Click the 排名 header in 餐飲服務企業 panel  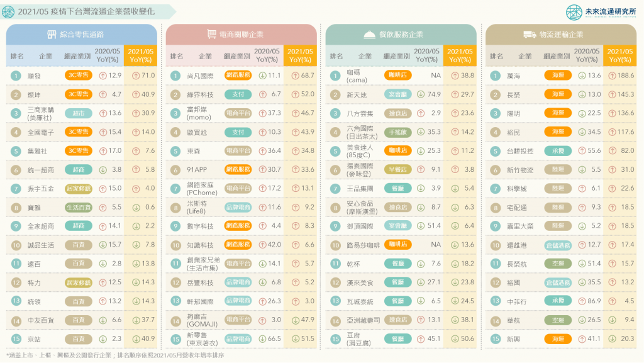point(336,56)
